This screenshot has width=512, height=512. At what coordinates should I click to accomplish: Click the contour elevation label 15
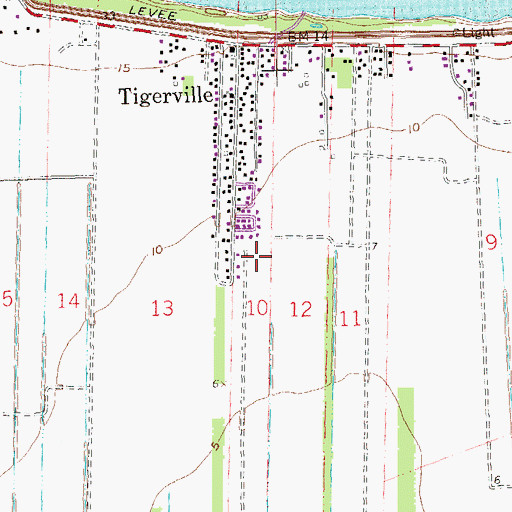point(124,68)
